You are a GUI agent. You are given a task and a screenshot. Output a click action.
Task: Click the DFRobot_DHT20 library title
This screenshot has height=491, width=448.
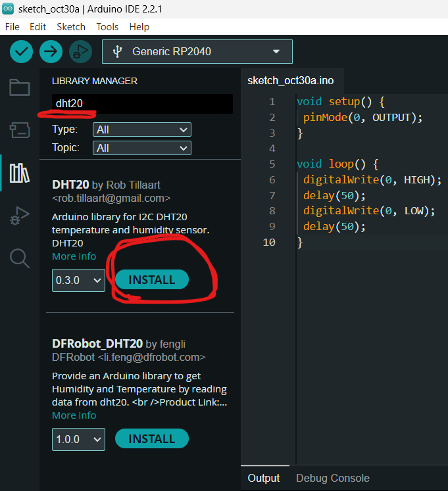pyautogui.click(x=97, y=344)
